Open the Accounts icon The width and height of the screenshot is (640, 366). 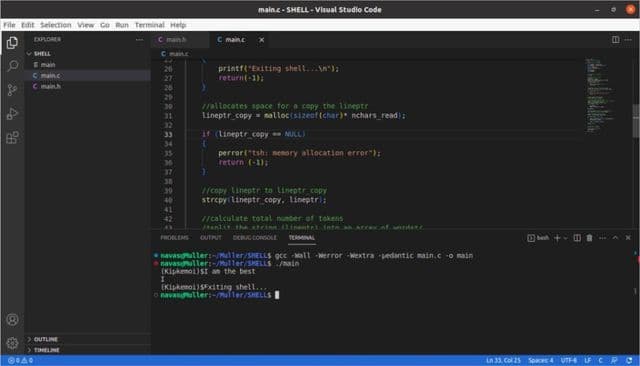coord(13,319)
